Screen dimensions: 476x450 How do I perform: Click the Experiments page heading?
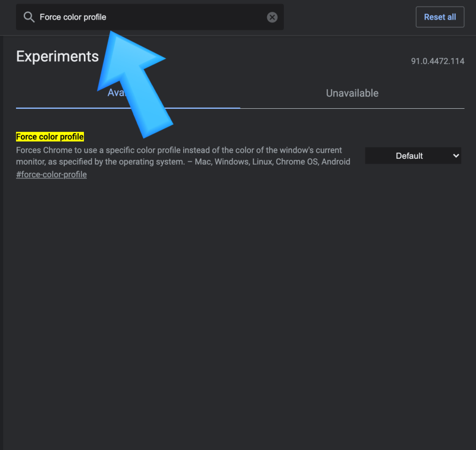coord(57,56)
